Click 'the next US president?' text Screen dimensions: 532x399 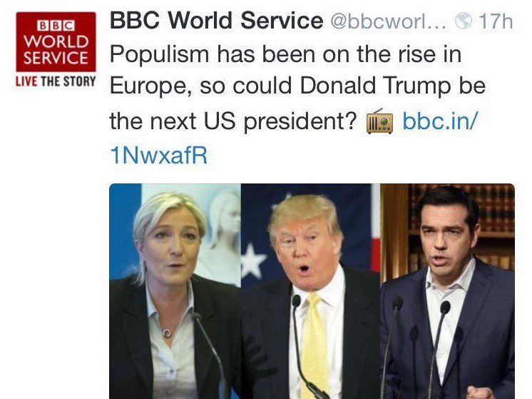pos(233,121)
